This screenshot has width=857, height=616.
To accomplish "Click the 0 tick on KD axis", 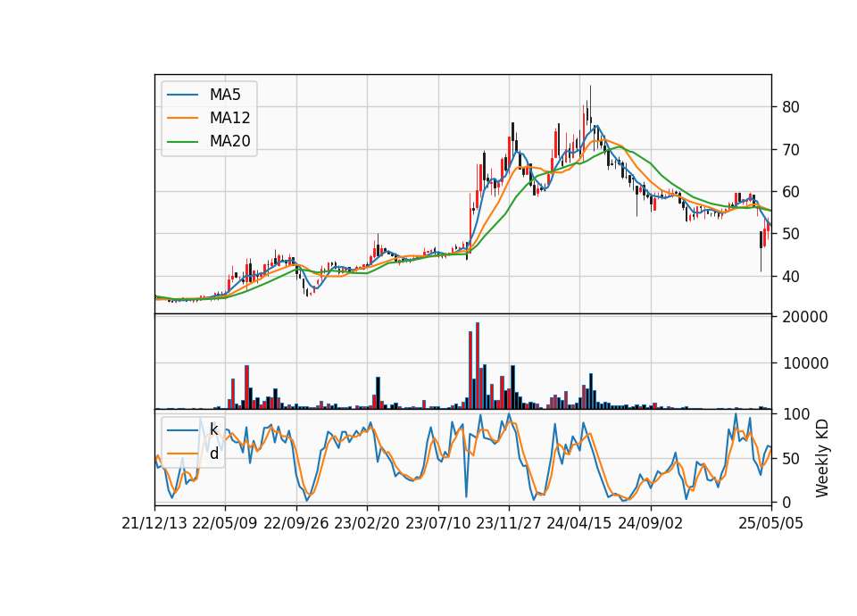I will [786, 503].
